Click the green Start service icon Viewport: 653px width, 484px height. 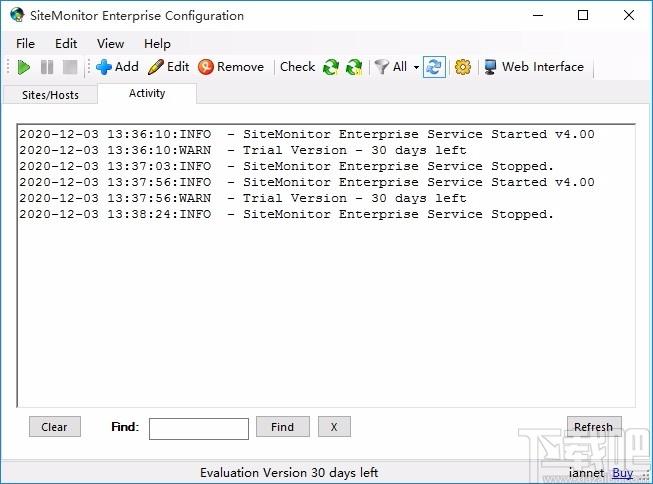coord(24,67)
